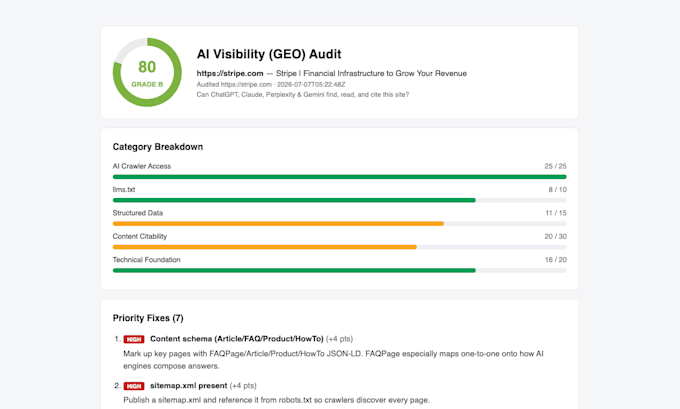This screenshot has width=680, height=409.
Task: Click the 20 / 30 score value
Action: click(556, 236)
